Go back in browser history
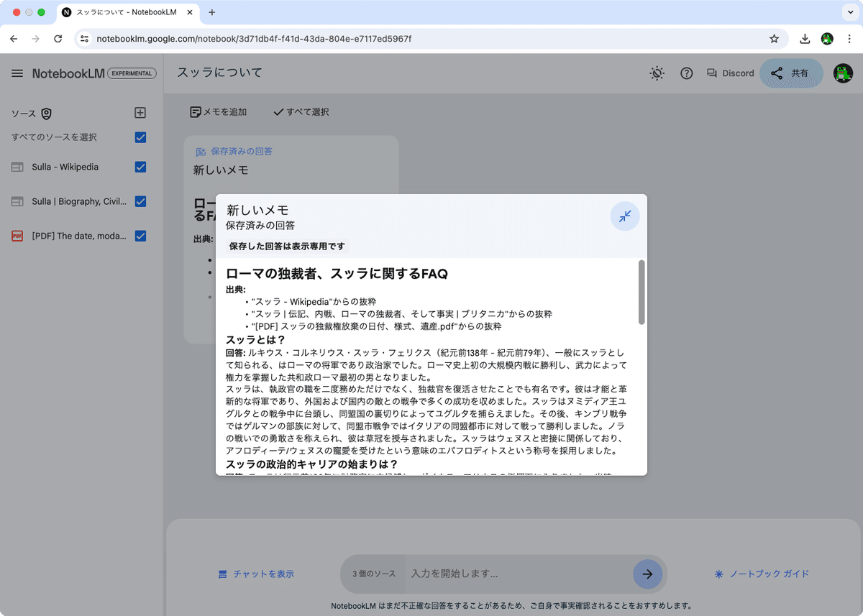 point(14,39)
